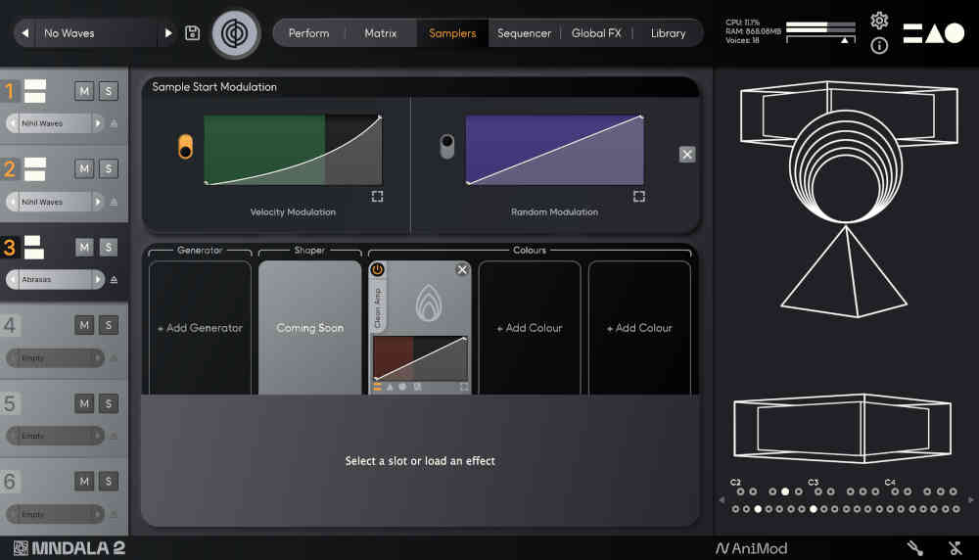Screen dimensions: 979x560
Task: Select next sample for sampler 2 Nihil Waves
Action: (x=98, y=202)
